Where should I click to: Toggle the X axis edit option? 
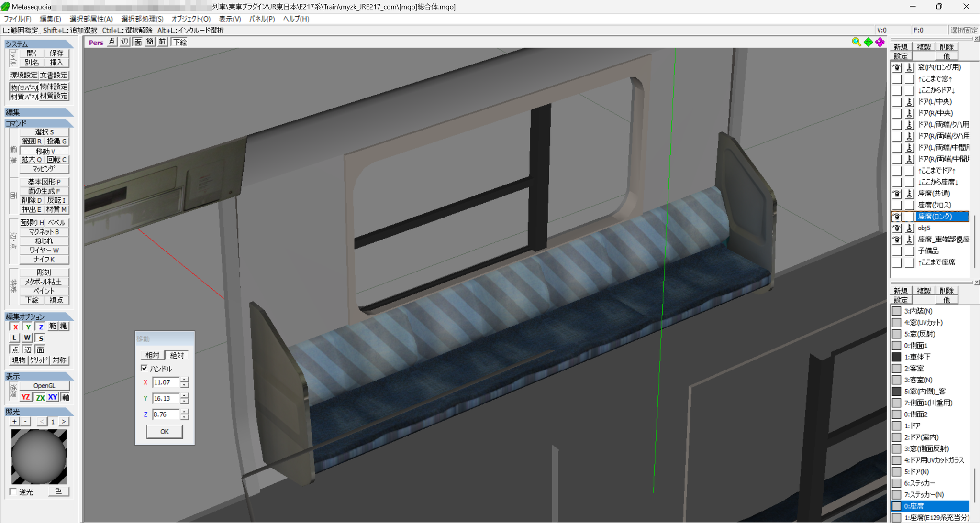(x=15, y=327)
